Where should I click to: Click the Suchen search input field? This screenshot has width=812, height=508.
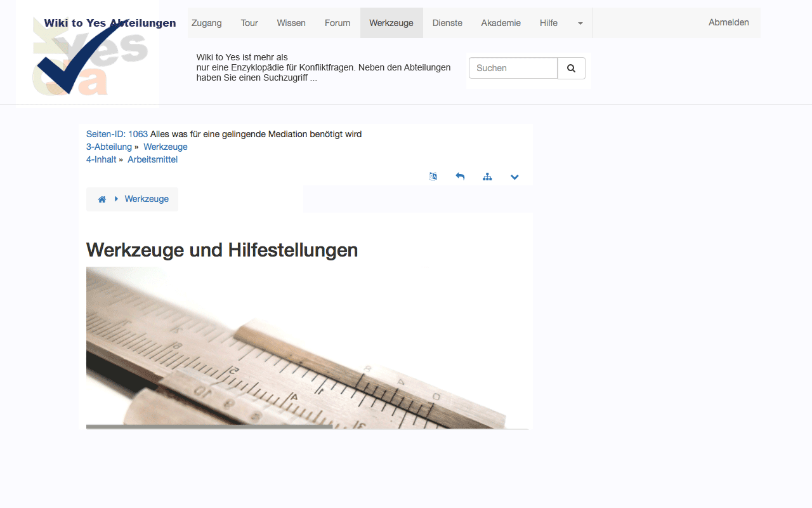pyautogui.click(x=513, y=68)
